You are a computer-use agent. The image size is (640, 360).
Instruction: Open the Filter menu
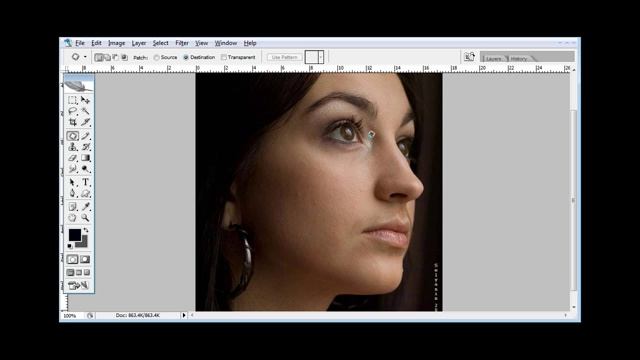[x=182, y=43]
